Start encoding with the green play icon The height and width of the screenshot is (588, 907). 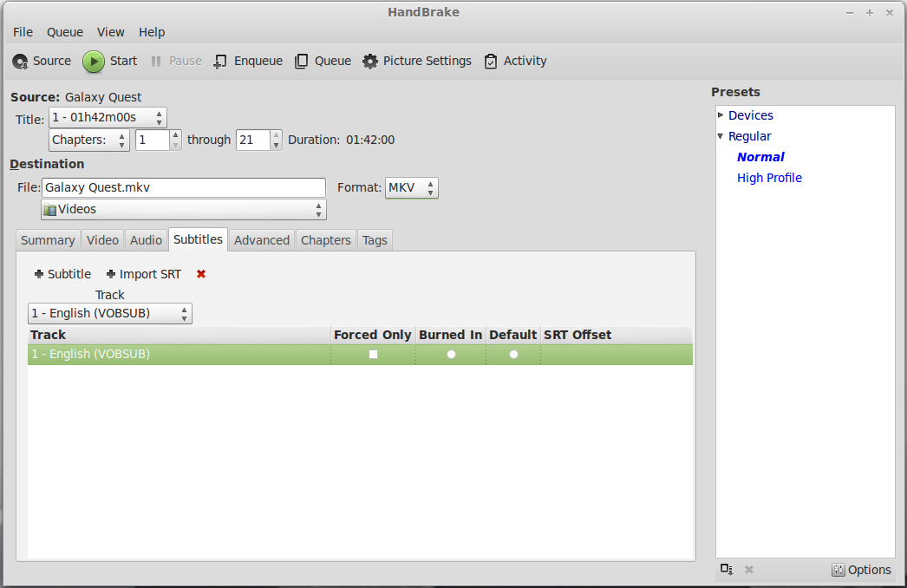click(93, 62)
